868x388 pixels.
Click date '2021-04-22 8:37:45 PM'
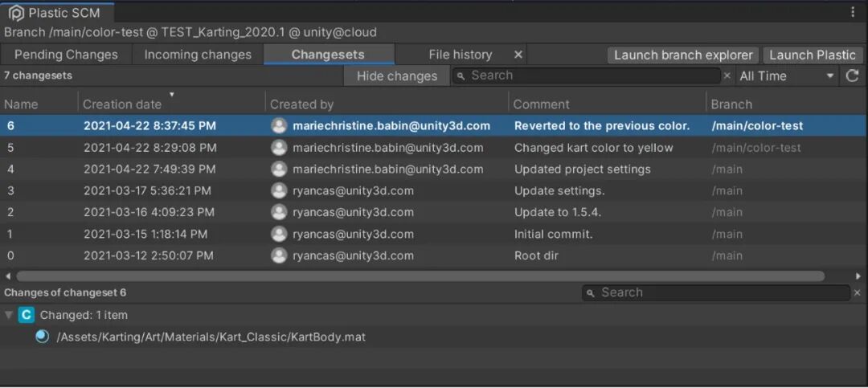(x=150, y=126)
